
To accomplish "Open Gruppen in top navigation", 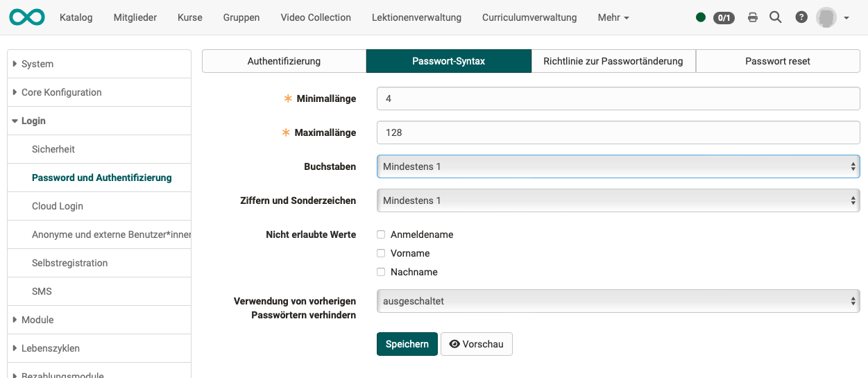I will point(241,17).
